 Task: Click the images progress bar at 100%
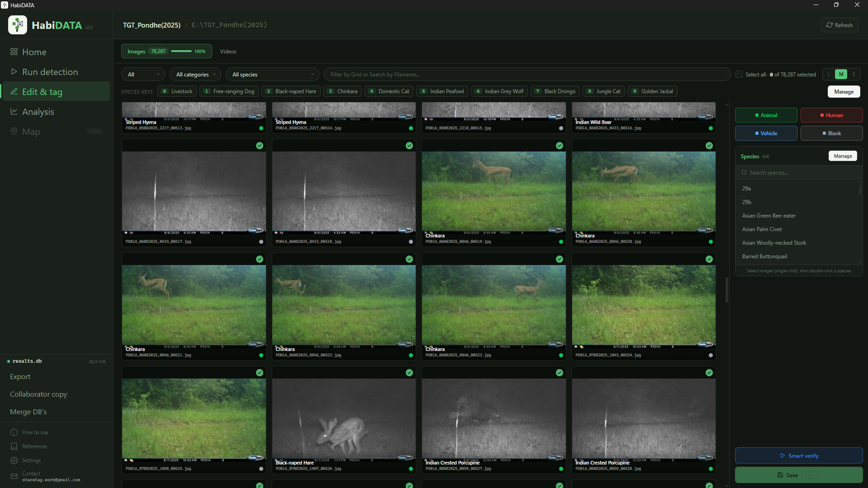(181, 51)
